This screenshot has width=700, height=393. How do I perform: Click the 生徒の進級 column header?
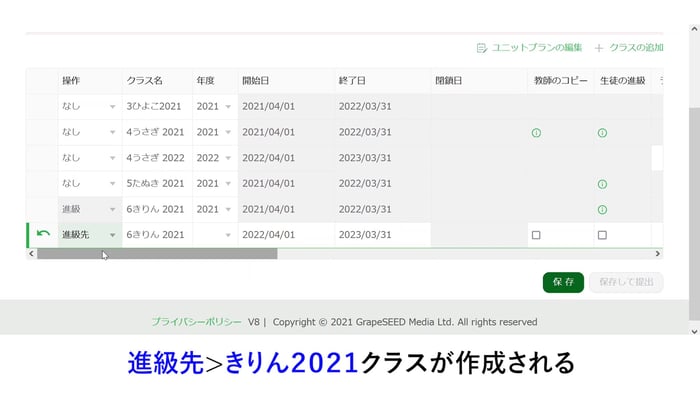[x=622, y=81]
